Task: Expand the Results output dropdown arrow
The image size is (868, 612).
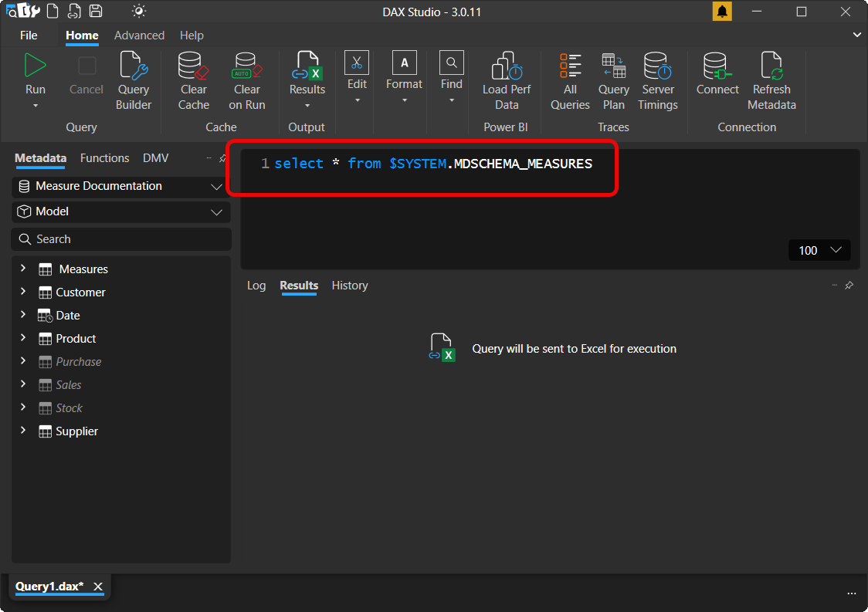Action: coord(307,106)
